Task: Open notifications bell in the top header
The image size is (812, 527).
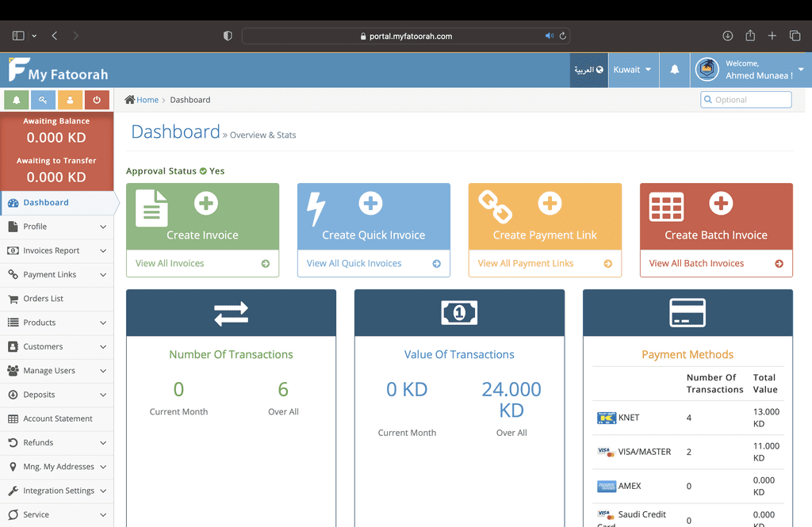Action: click(x=674, y=70)
